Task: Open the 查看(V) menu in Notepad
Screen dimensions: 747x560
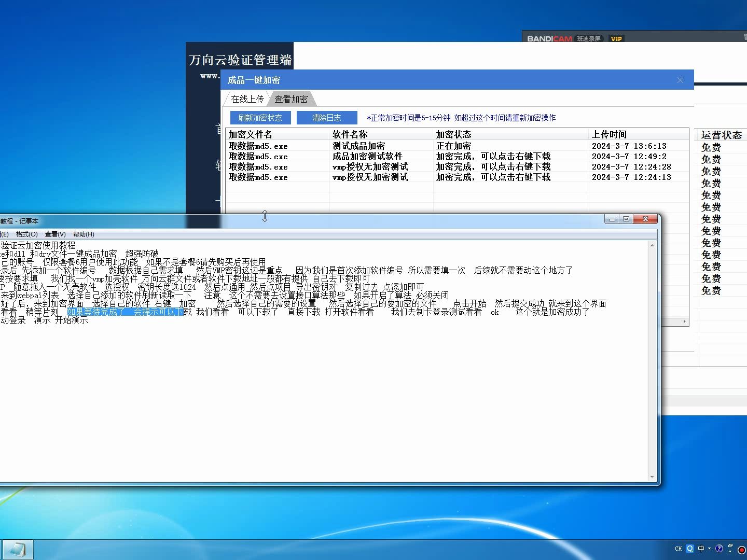Action: (x=55, y=234)
